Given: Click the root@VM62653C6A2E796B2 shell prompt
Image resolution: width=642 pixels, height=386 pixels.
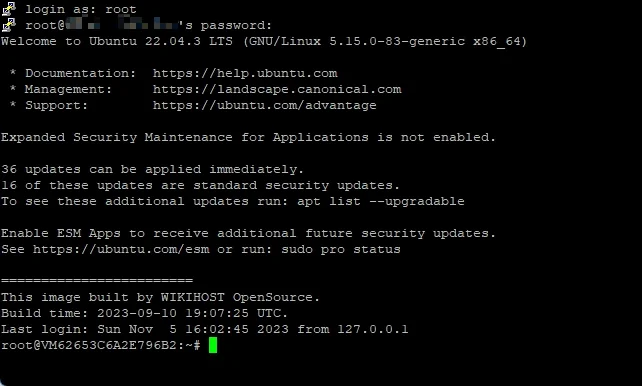Looking at the screenshot, I should coord(101,345).
